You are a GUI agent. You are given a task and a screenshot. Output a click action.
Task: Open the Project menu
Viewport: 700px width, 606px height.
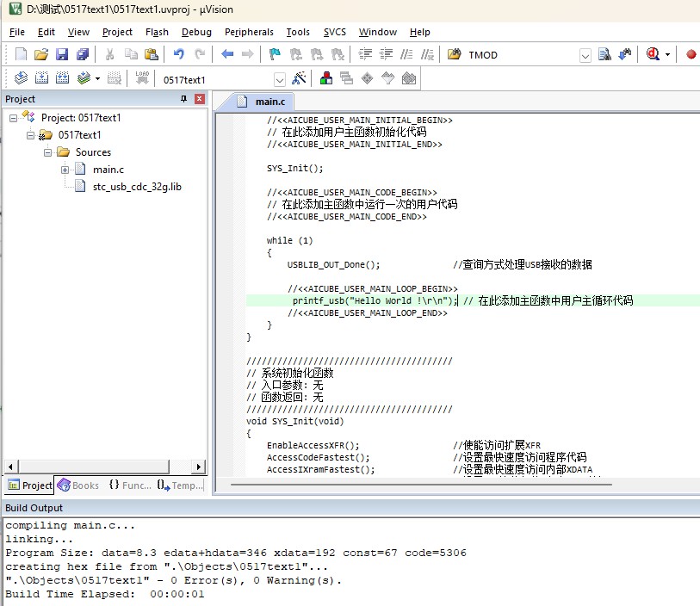(117, 32)
